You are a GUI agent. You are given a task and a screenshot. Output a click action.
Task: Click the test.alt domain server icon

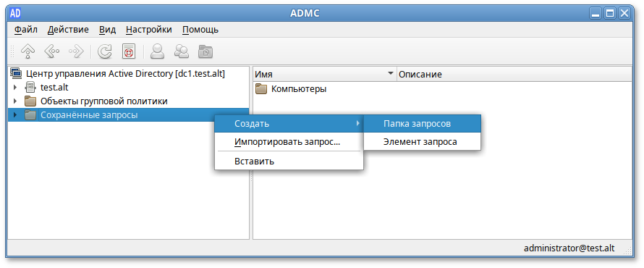30,87
